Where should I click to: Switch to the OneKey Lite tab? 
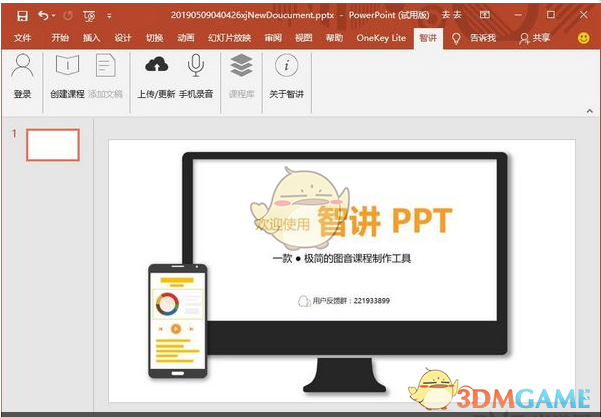(x=381, y=38)
